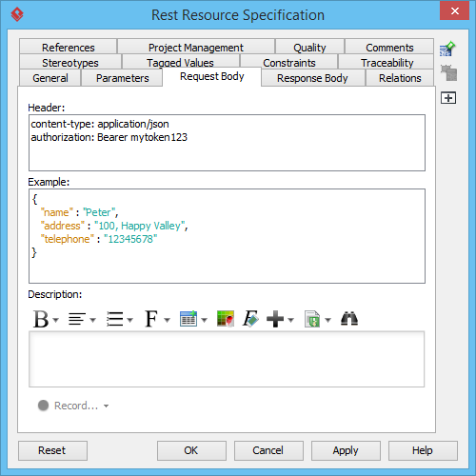Open the Bold style dropdown arrow

click(56, 320)
